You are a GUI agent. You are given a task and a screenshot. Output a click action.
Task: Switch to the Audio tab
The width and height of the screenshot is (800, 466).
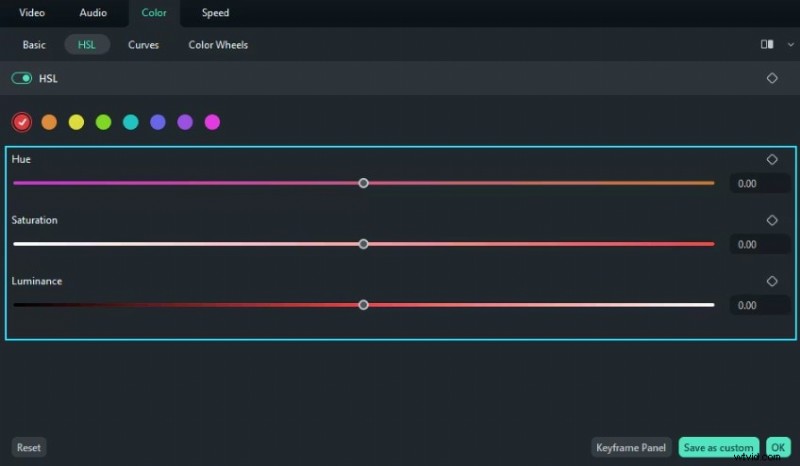(x=95, y=13)
